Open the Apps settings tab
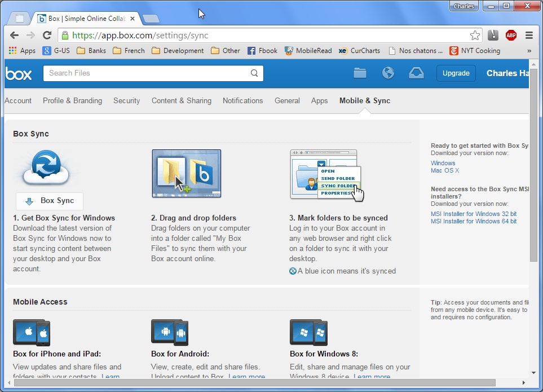Viewport: 543px width, 392px height. [319, 101]
